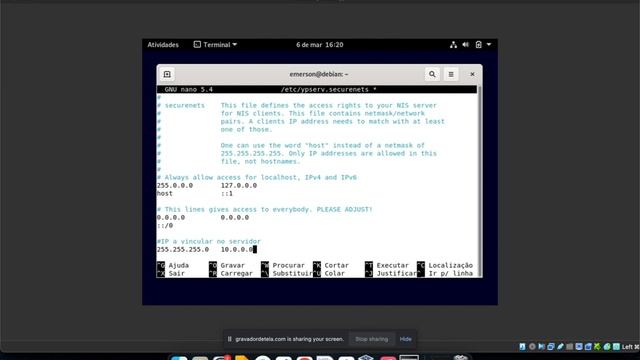
Task: Click the power icon in the top bar
Action: (478, 44)
